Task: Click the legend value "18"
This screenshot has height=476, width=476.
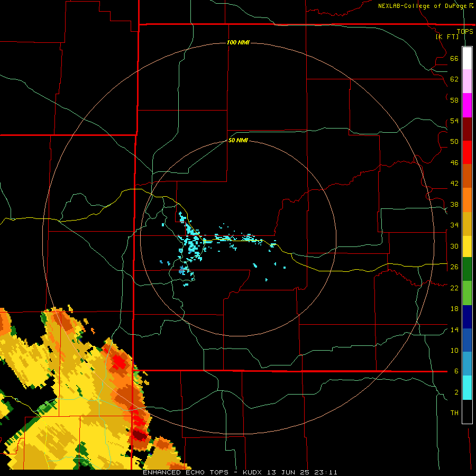Action: coord(454,309)
